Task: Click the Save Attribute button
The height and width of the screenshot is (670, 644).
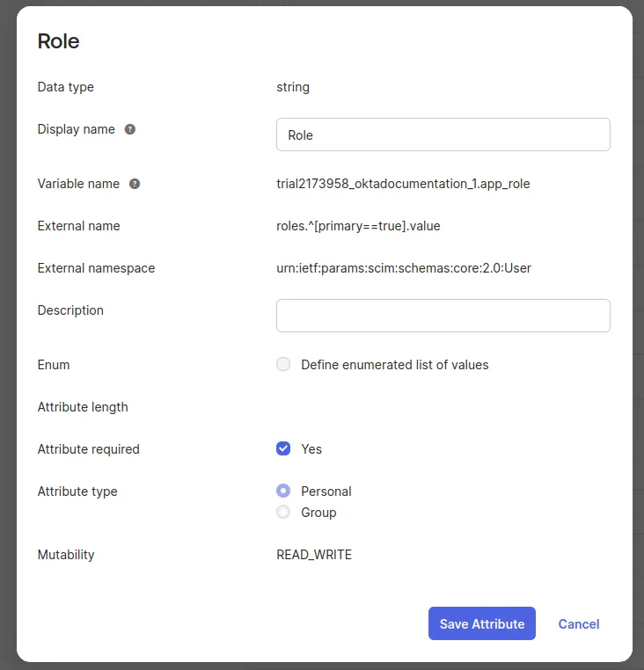Action: (x=482, y=623)
